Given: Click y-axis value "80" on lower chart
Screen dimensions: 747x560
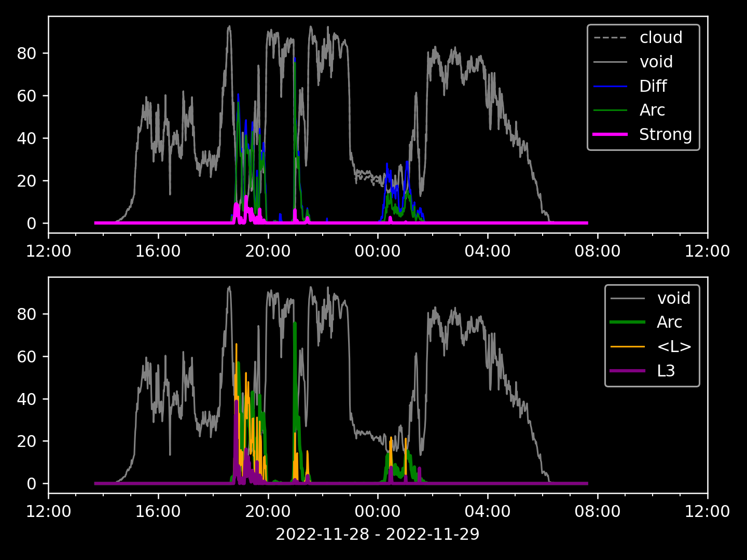Looking at the screenshot, I should click(26, 314).
